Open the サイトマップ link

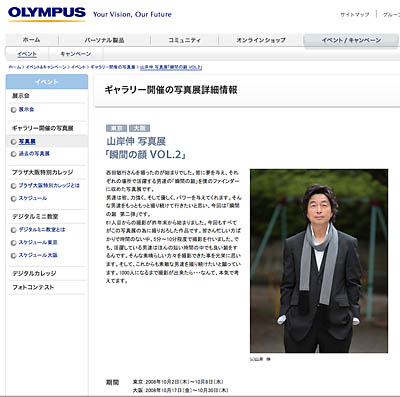pyautogui.click(x=355, y=15)
